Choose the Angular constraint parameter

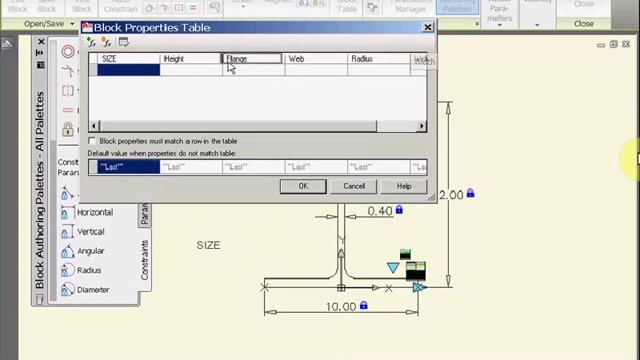click(83, 251)
